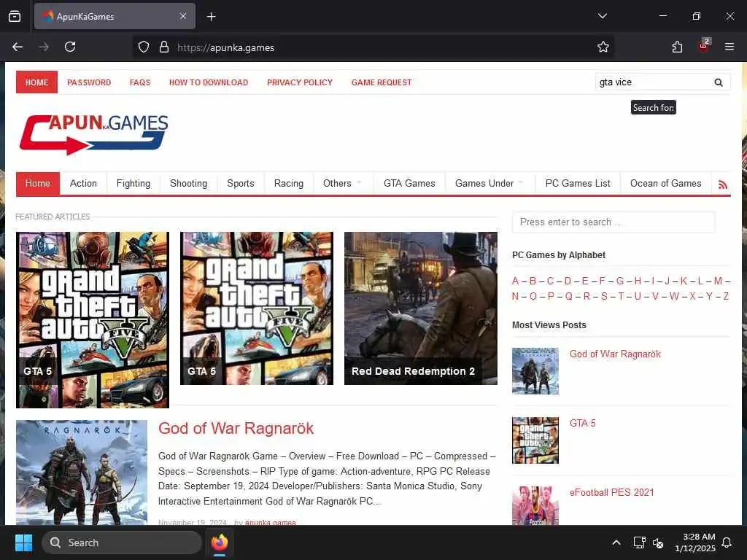Click the Windows taskbar Search box
The height and width of the screenshot is (560, 747).
point(122,542)
